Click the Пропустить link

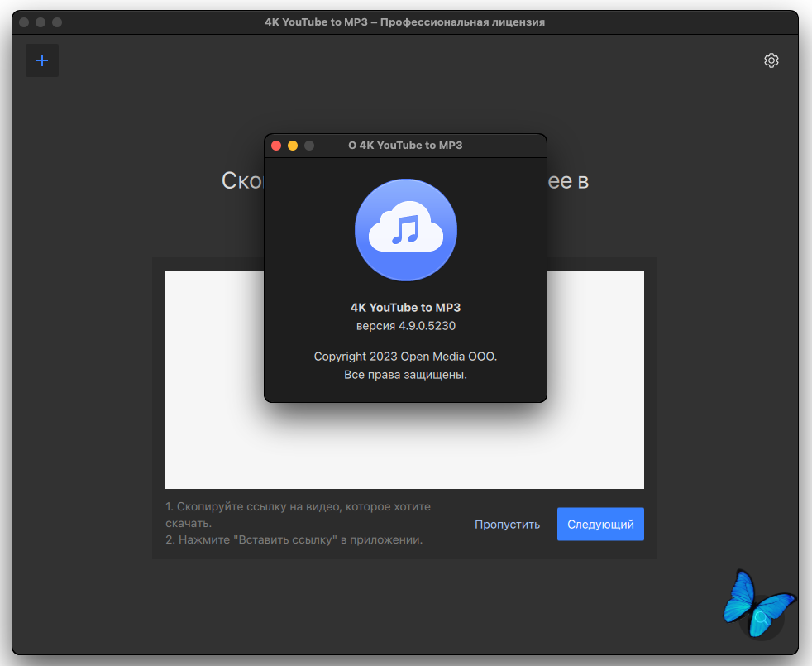[x=507, y=524]
